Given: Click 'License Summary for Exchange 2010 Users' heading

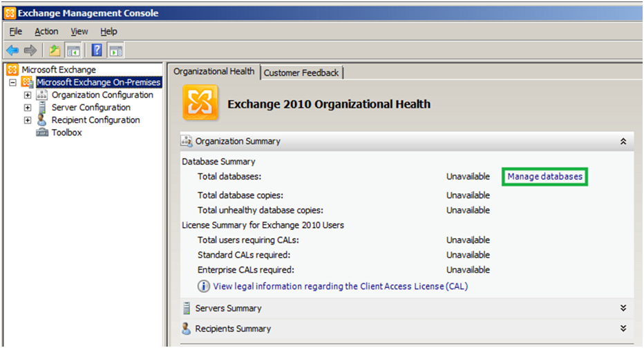Looking at the screenshot, I should (263, 225).
